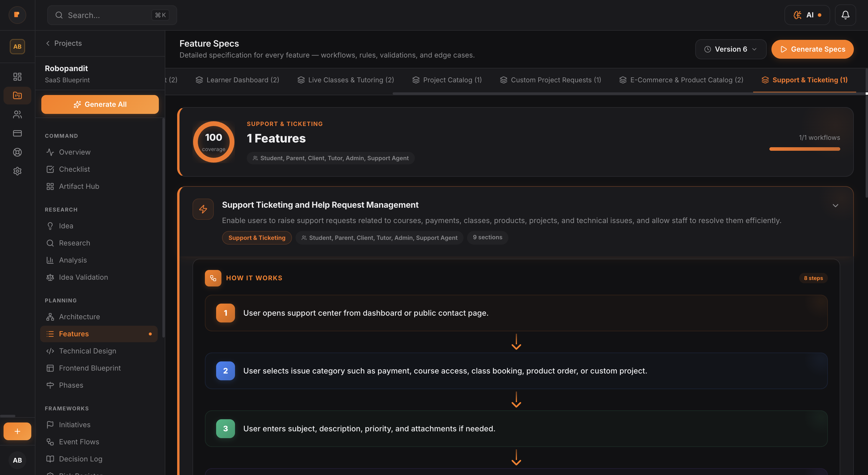The width and height of the screenshot is (868, 475).
Task: Select Idea Validation under Research
Action: click(x=83, y=277)
